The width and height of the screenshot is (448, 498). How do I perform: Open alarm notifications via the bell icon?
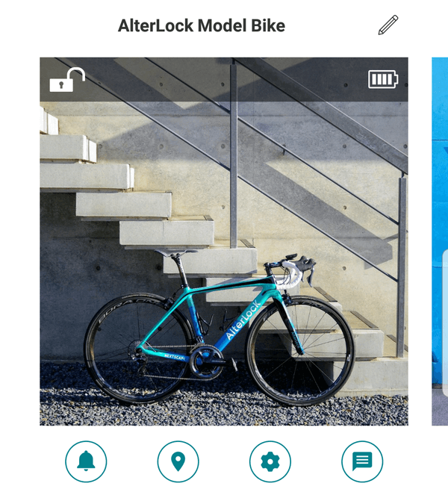pos(86,461)
